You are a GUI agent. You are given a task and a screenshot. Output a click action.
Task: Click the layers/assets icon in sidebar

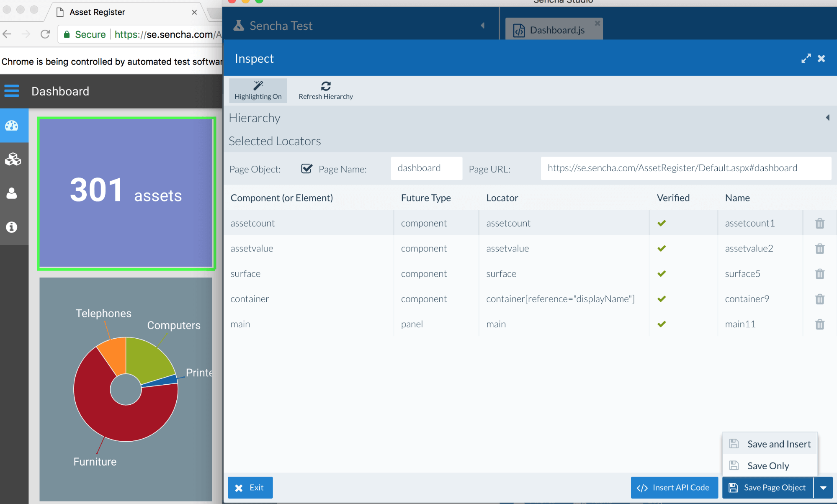pos(13,158)
